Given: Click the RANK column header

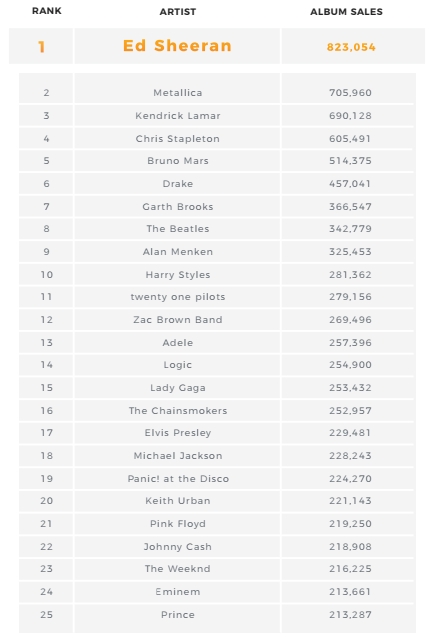Looking at the screenshot, I should point(47,11).
